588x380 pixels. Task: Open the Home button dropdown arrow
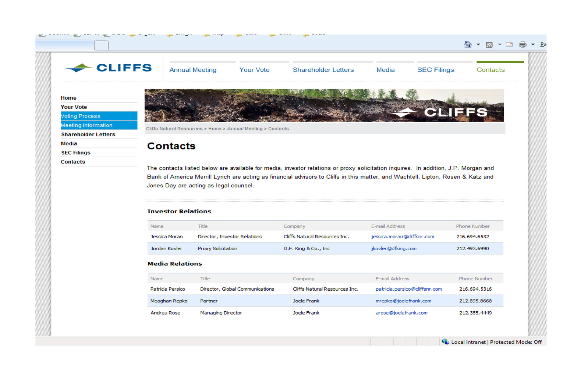click(478, 44)
